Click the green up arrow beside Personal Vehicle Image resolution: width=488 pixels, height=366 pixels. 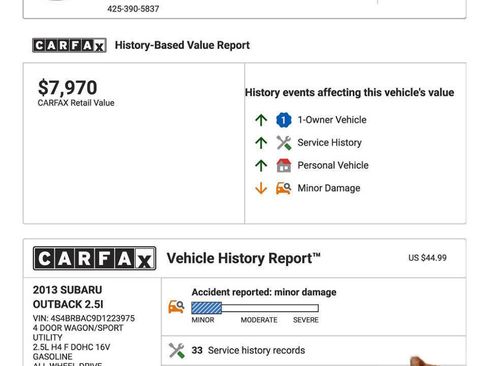[x=261, y=165]
